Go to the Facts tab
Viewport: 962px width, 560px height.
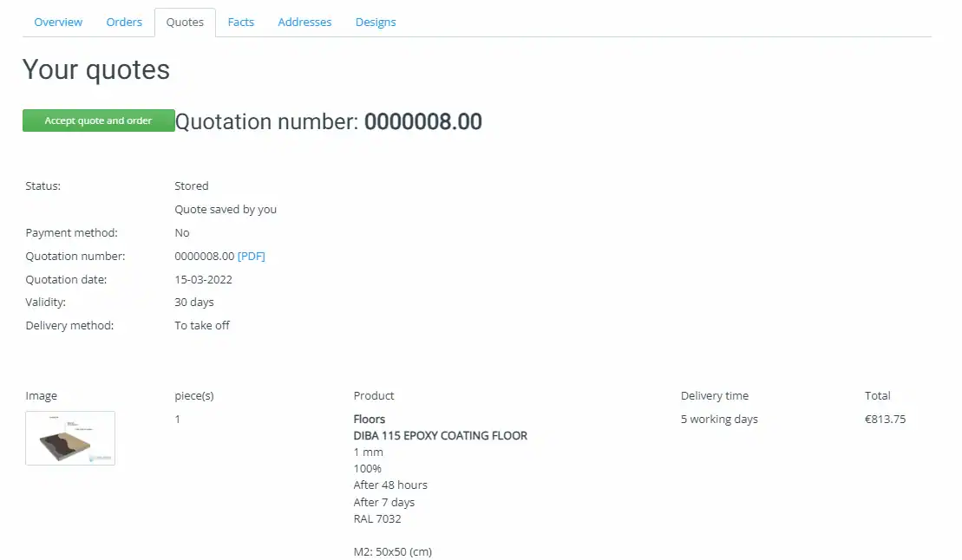(x=240, y=22)
